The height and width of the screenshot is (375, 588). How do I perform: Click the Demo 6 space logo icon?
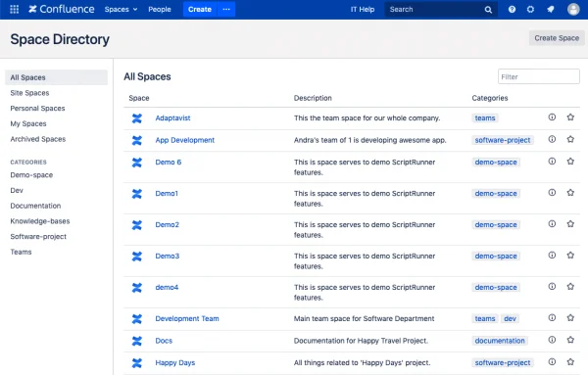[137, 163]
